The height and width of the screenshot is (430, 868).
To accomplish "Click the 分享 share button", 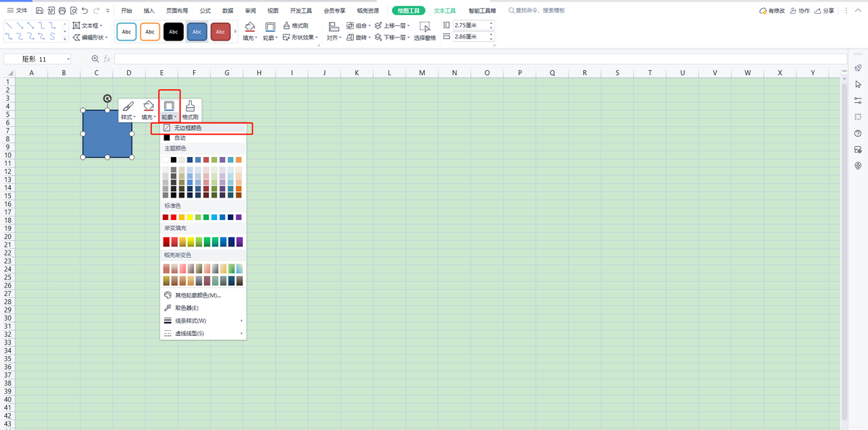I will click(x=824, y=11).
